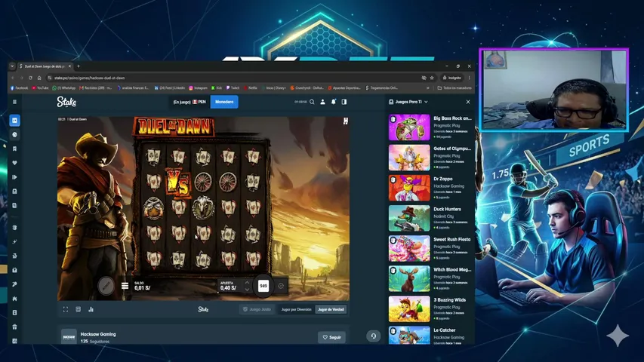This screenshot has height=362, width=644.
Task: Open the PEN currency balance selector
Action: pyautogui.click(x=190, y=102)
